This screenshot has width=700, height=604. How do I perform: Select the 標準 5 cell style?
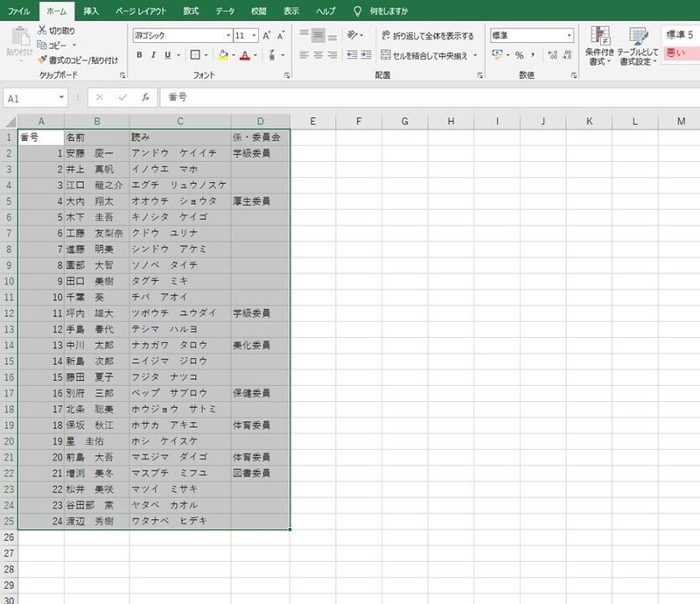click(x=682, y=34)
